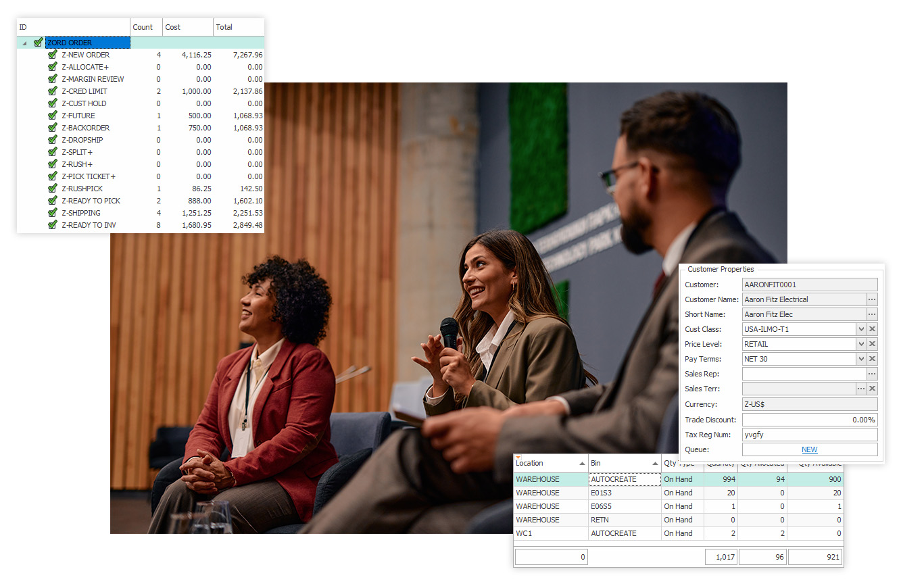This screenshot has width=901, height=588.
Task: Click into the Tax Reg Num field
Action: pos(809,435)
